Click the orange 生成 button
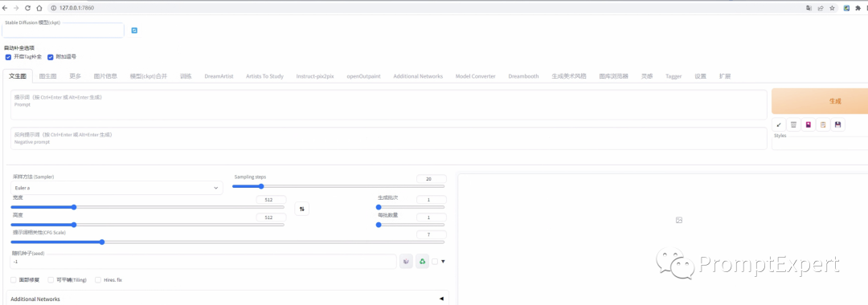868x305 pixels. [x=820, y=101]
